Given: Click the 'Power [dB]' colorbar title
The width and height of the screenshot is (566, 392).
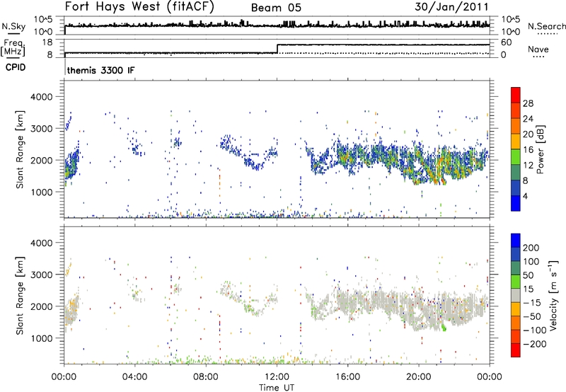Looking at the screenshot, I should tap(541, 149).
